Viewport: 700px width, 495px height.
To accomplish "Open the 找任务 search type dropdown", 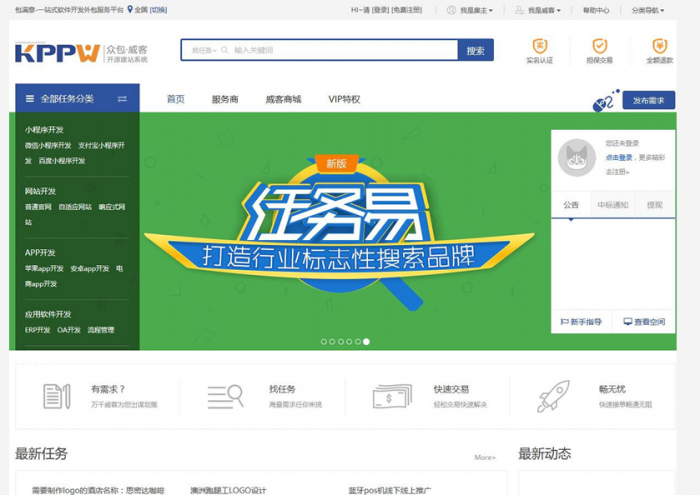I will [x=204, y=50].
